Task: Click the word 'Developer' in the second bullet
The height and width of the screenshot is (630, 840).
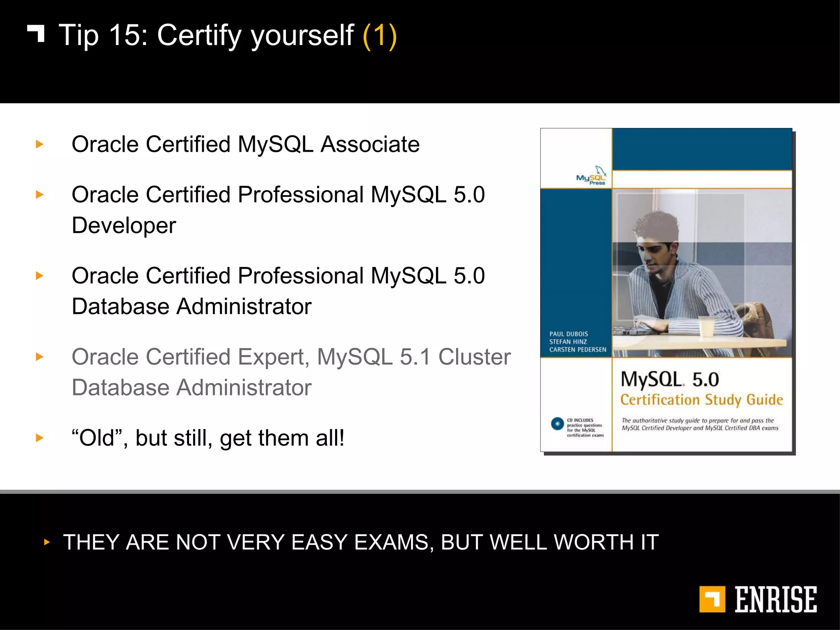Action: 124,226
